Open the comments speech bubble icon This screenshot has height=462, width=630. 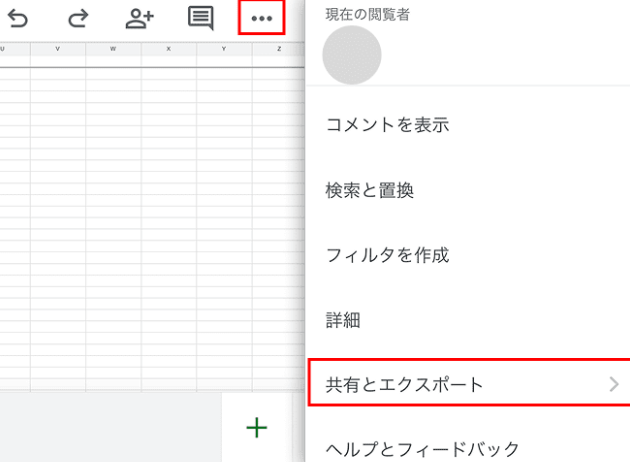[x=201, y=18]
